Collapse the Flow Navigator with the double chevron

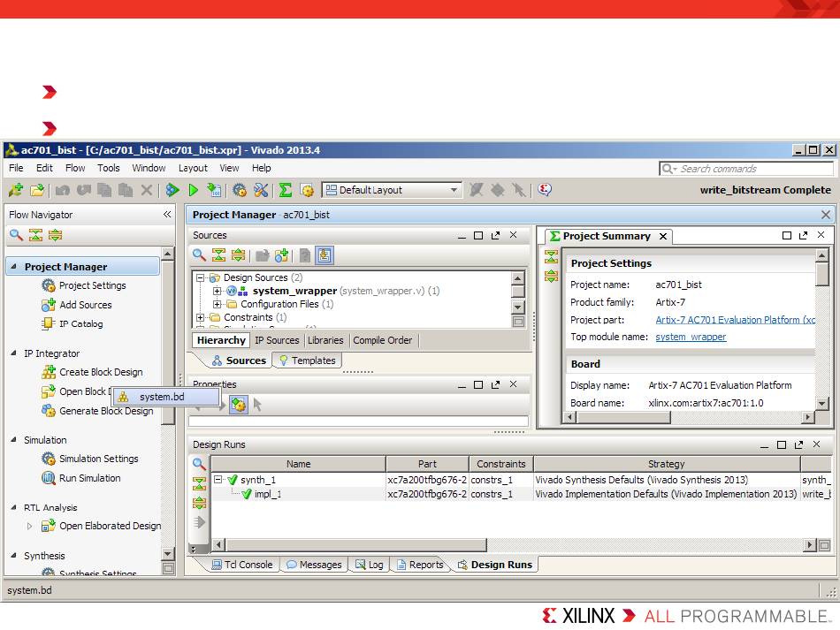pyautogui.click(x=167, y=214)
